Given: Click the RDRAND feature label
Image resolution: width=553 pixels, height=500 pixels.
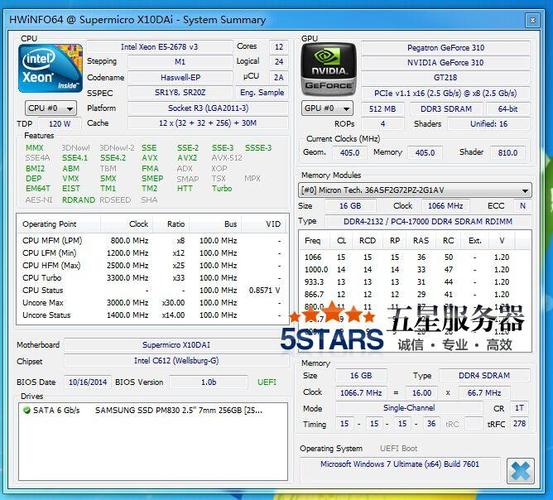Looking at the screenshot, I should (79, 200).
